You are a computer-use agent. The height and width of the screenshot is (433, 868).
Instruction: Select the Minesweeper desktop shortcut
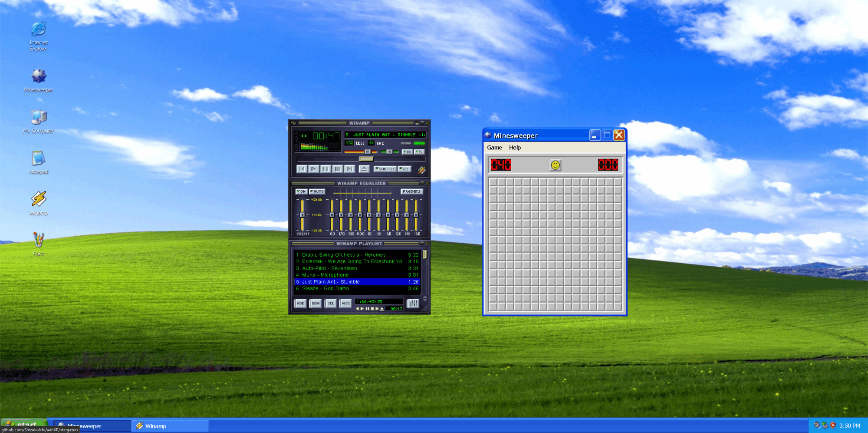click(39, 80)
